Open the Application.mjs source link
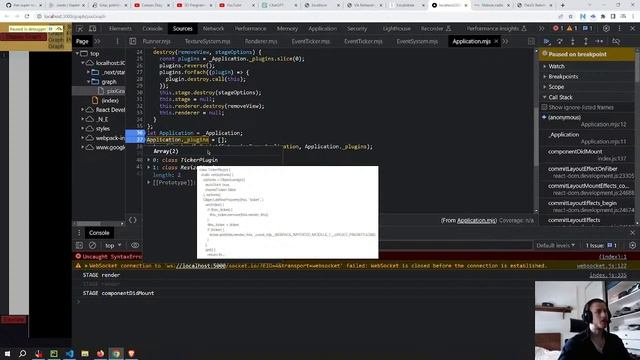The height and width of the screenshot is (360, 640). [x=476, y=220]
